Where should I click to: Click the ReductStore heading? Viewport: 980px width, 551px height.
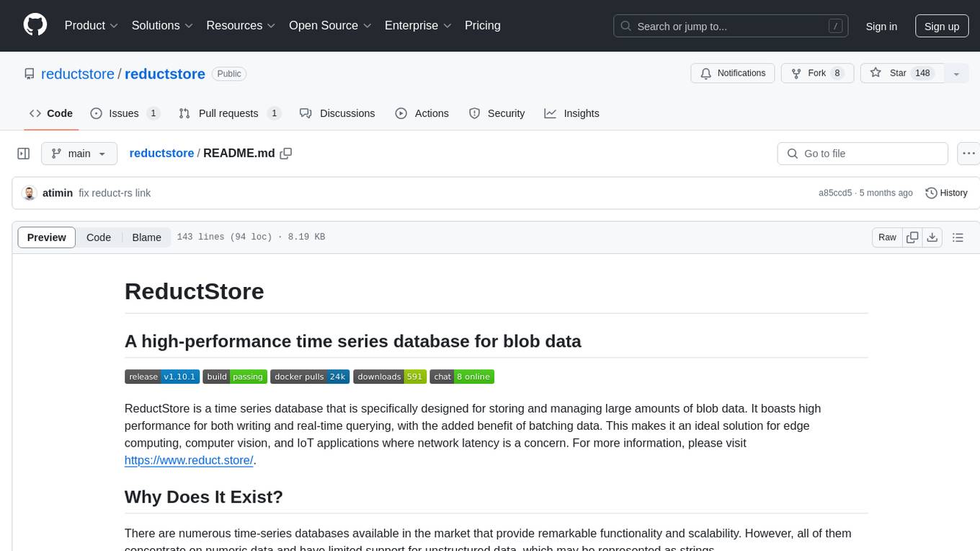[195, 291]
